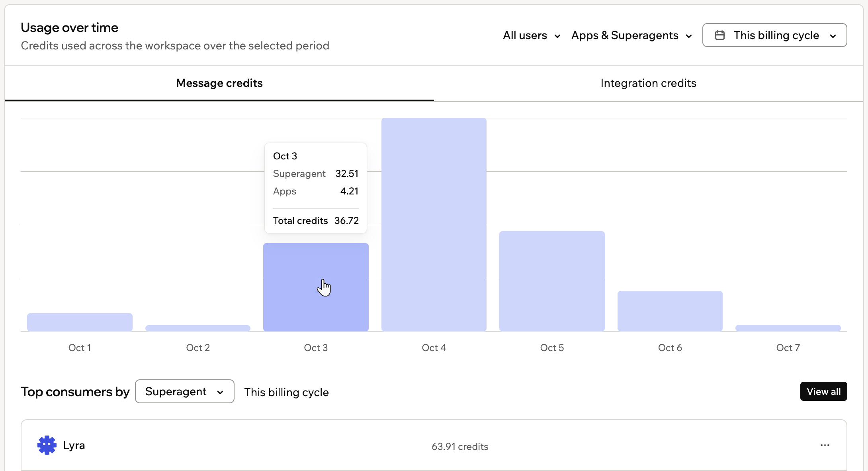Click the View all button
Image resolution: width=868 pixels, height=471 pixels.
pyautogui.click(x=823, y=391)
